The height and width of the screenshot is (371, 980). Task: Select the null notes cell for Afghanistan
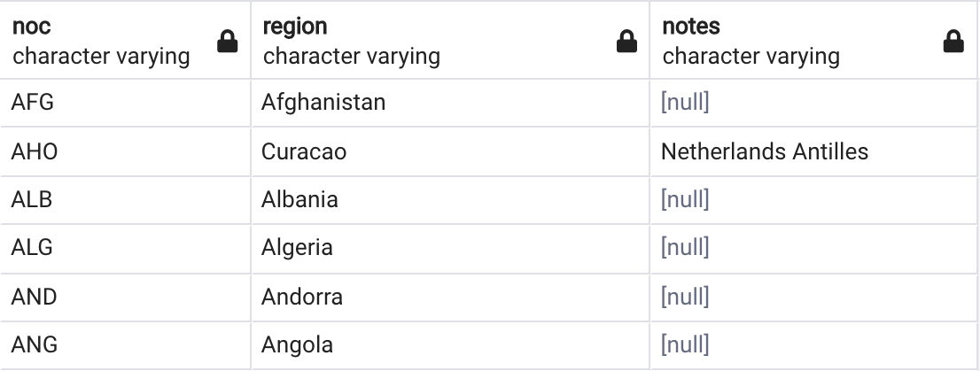click(813, 103)
